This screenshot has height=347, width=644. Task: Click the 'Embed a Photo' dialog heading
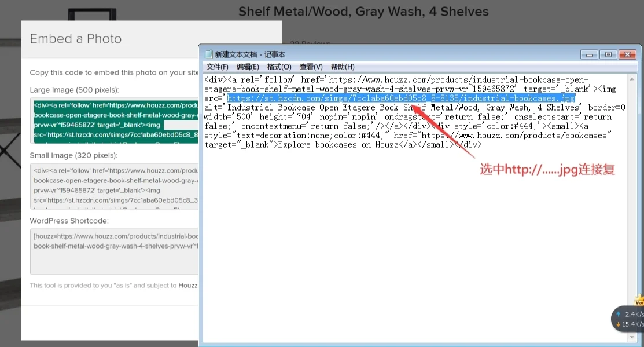(76, 39)
